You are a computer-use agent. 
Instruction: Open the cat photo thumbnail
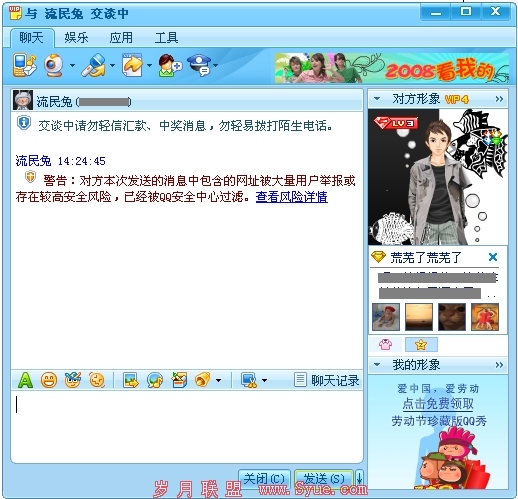pos(452,317)
